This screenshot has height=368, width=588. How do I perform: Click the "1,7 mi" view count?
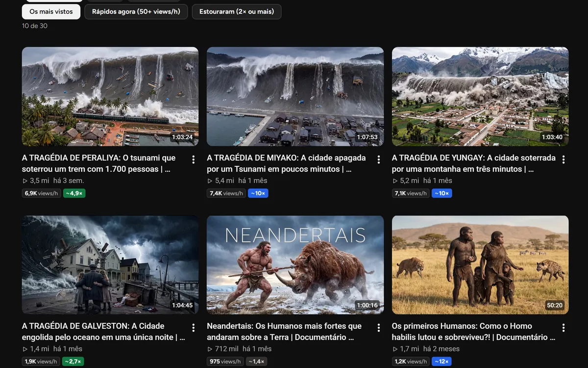coord(406,349)
